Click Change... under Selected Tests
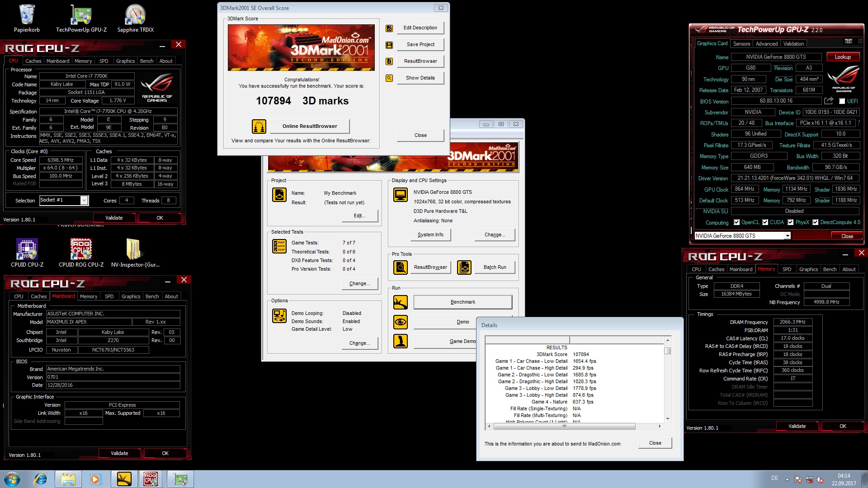The image size is (868, 488). click(359, 283)
